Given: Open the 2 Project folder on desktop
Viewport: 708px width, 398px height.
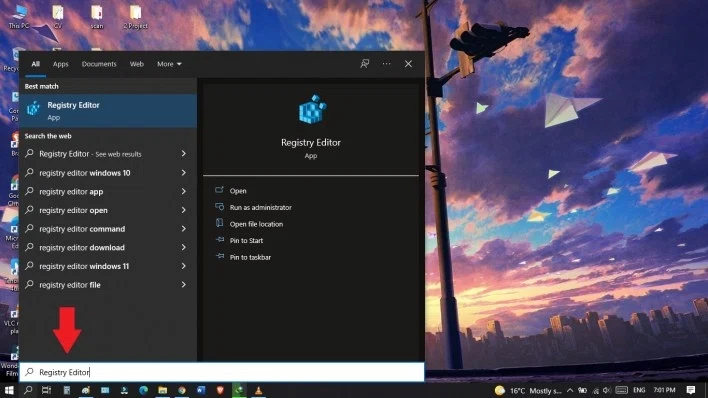Looking at the screenshot, I should (x=135, y=17).
